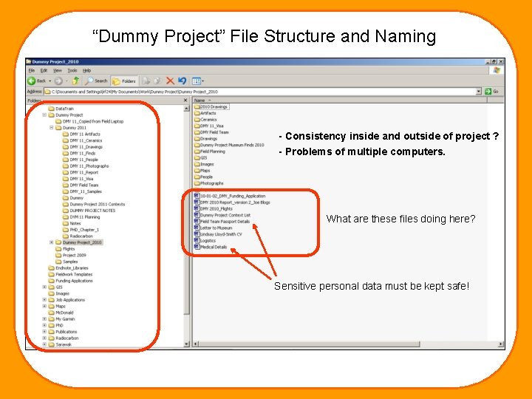Select the Funding Applications tree folder

(x=71, y=281)
